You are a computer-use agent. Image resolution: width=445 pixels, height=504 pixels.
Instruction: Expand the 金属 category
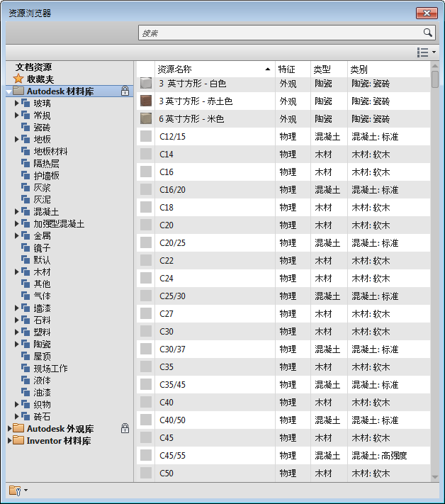tap(17, 235)
